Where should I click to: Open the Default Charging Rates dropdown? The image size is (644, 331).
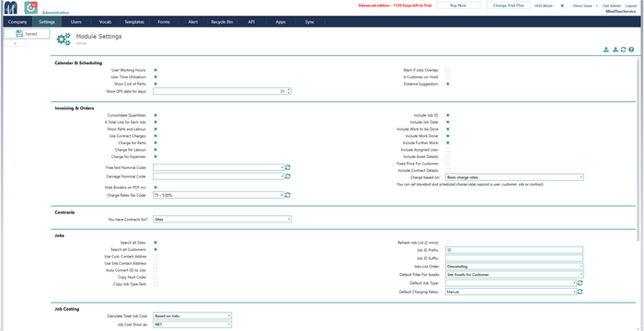pos(511,291)
